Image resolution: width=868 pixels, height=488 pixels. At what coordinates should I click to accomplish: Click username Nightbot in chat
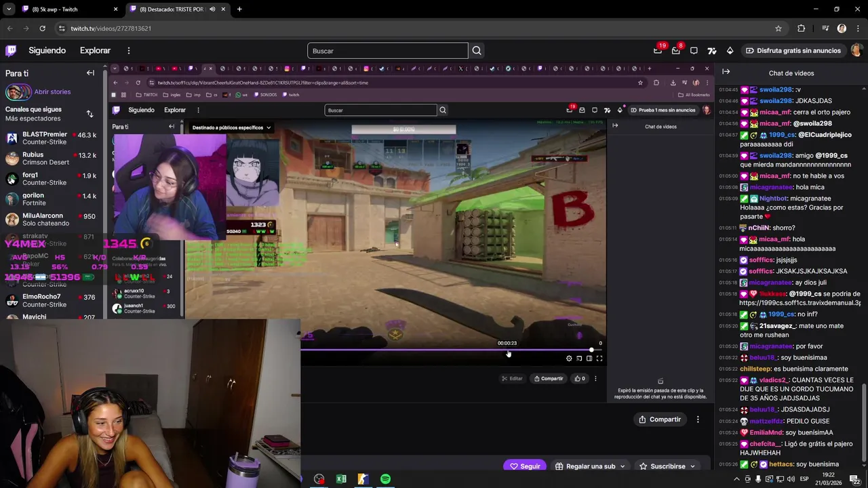tap(773, 199)
